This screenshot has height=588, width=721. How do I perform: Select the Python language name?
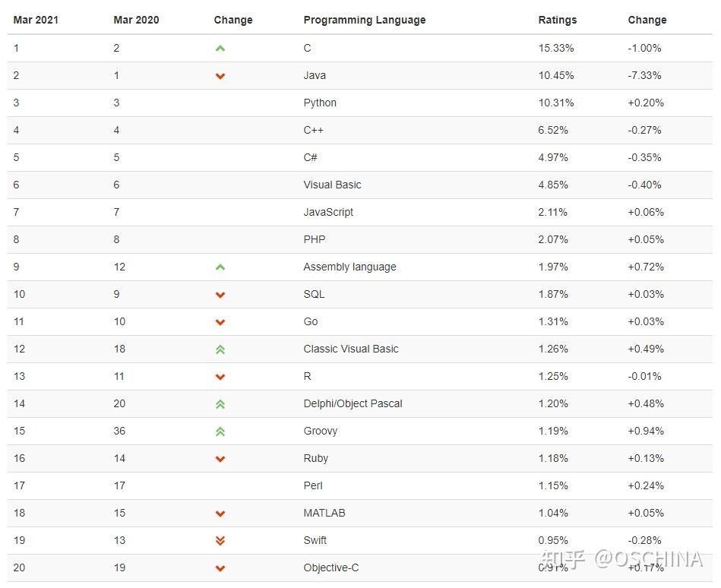pyautogui.click(x=320, y=103)
